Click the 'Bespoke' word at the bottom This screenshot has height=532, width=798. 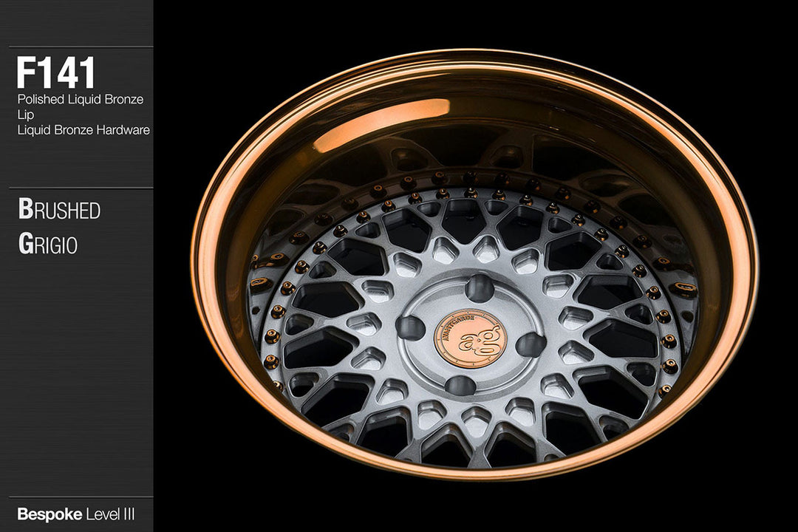tap(49, 514)
